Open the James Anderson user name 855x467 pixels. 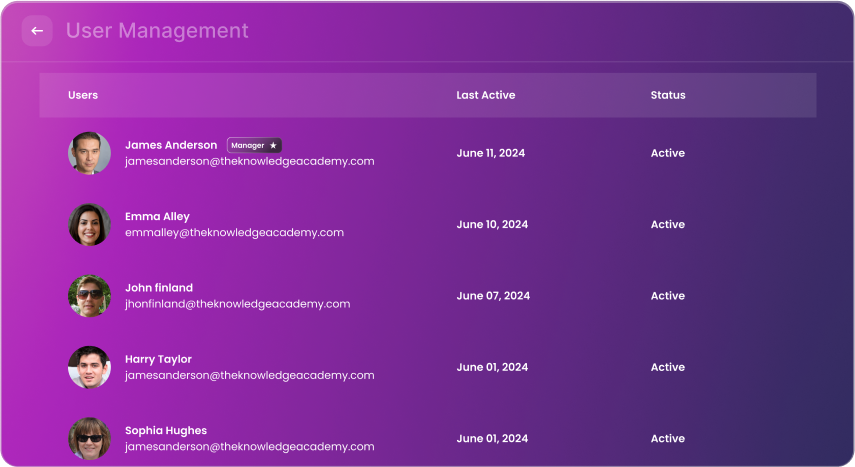[171, 145]
